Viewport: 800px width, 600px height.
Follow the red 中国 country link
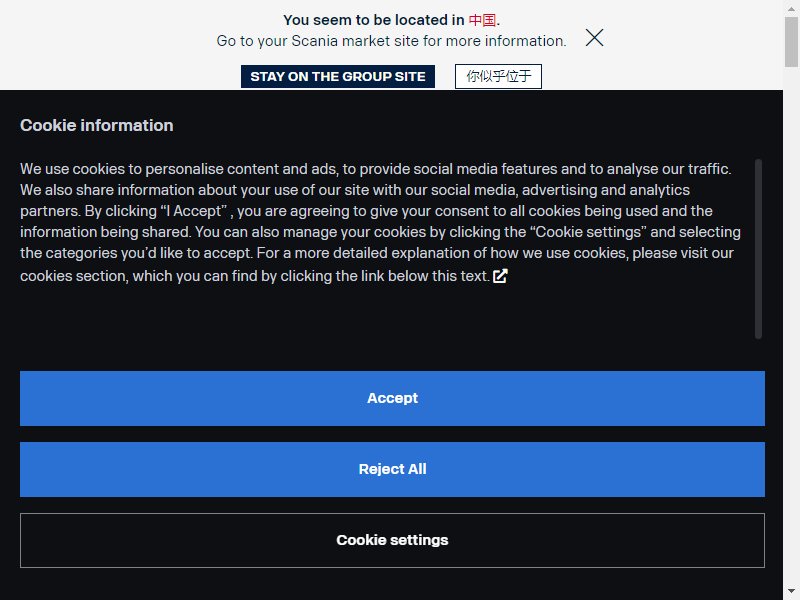coord(482,20)
